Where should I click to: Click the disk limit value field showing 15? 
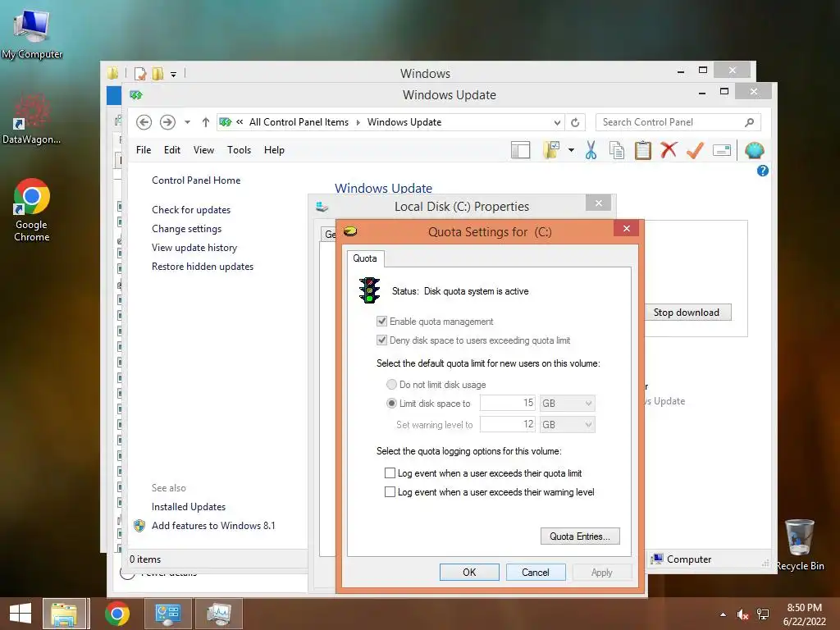pos(507,403)
